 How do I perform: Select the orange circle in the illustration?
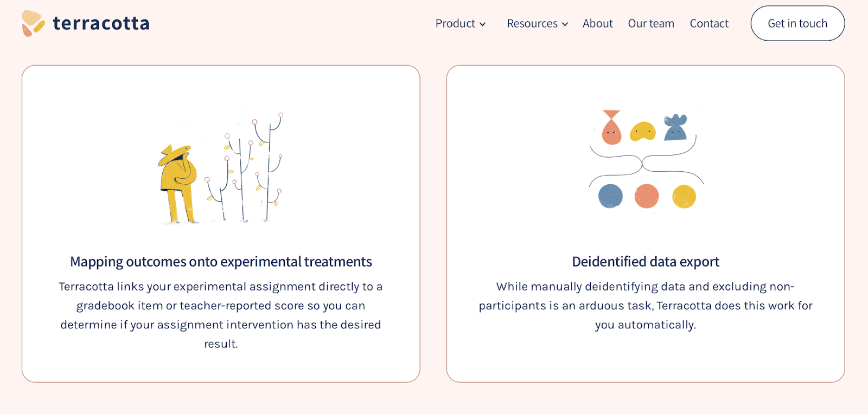(x=646, y=196)
